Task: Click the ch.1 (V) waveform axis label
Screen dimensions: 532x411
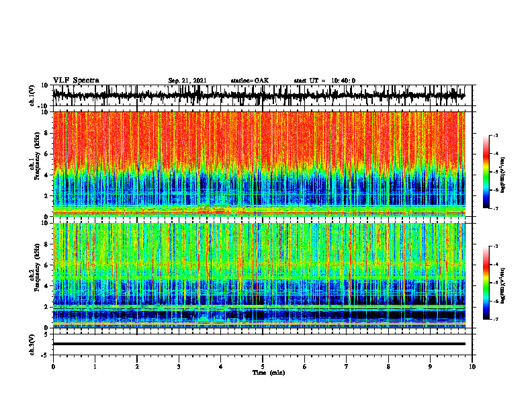Action: click(32, 95)
